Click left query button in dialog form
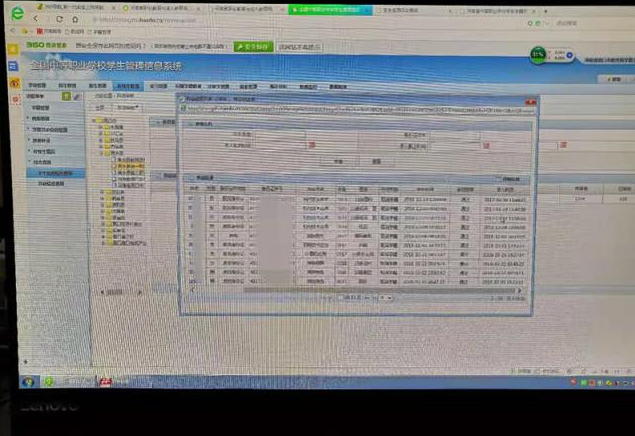This screenshot has height=436, width=635. coord(339,162)
